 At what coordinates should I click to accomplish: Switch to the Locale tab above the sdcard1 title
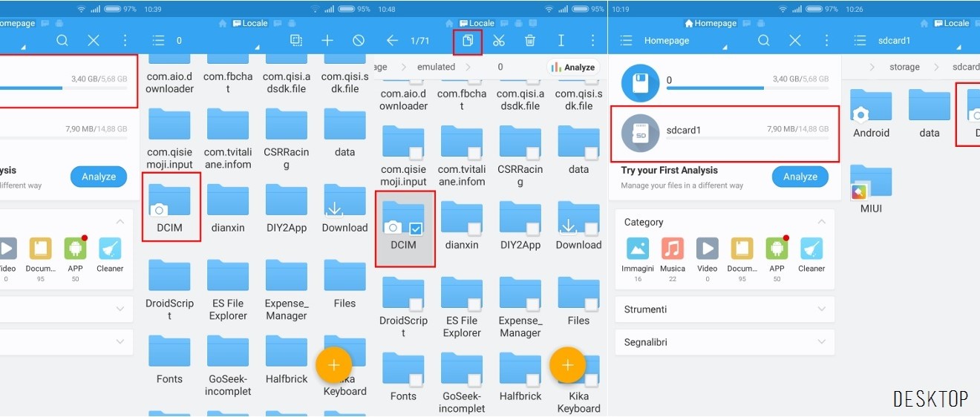click(x=952, y=23)
